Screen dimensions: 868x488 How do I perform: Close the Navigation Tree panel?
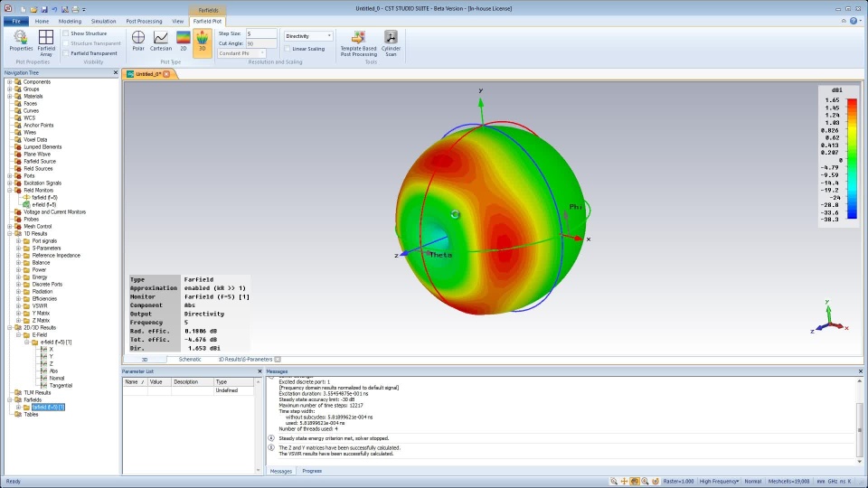pyautogui.click(x=115, y=72)
